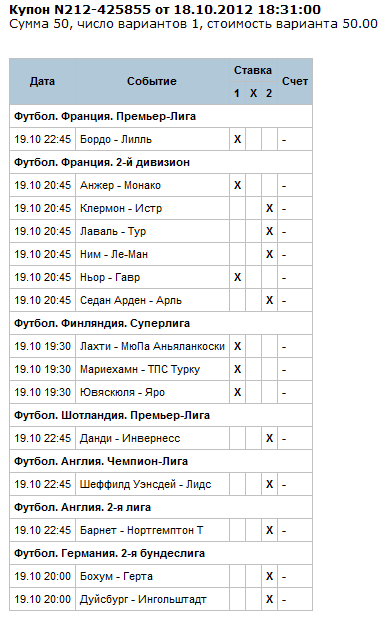This screenshot has width=387, height=617.
Task: Select the X mark for Барнет - Нортгемптон Т
Action: (269, 530)
